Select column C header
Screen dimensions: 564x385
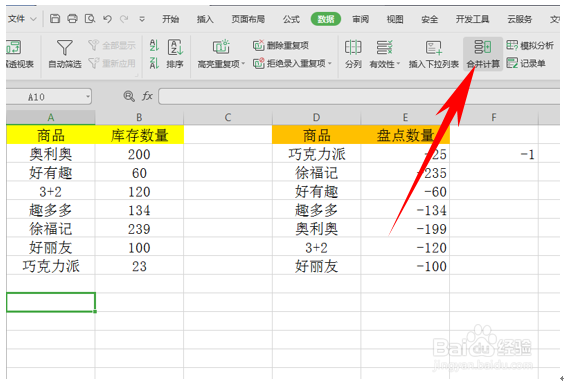click(228, 118)
